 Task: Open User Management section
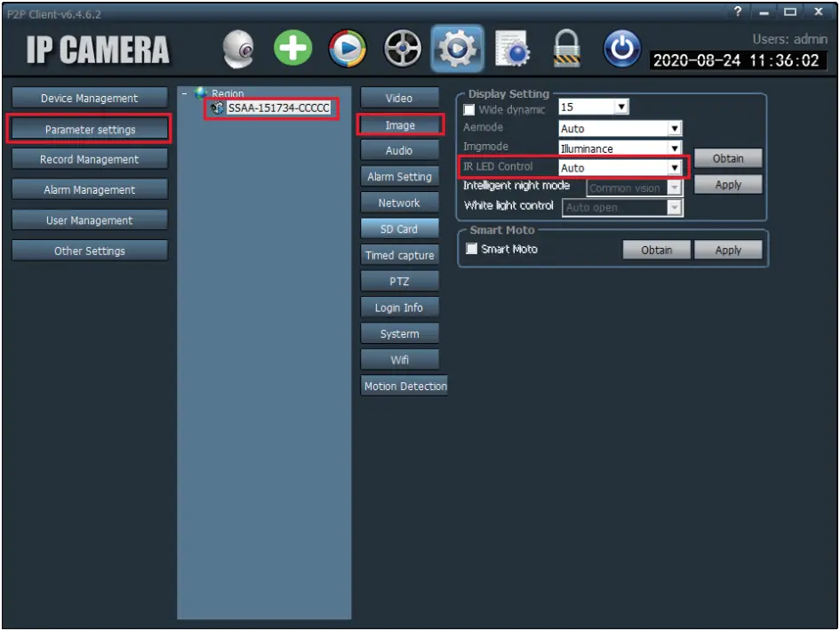pyautogui.click(x=90, y=220)
